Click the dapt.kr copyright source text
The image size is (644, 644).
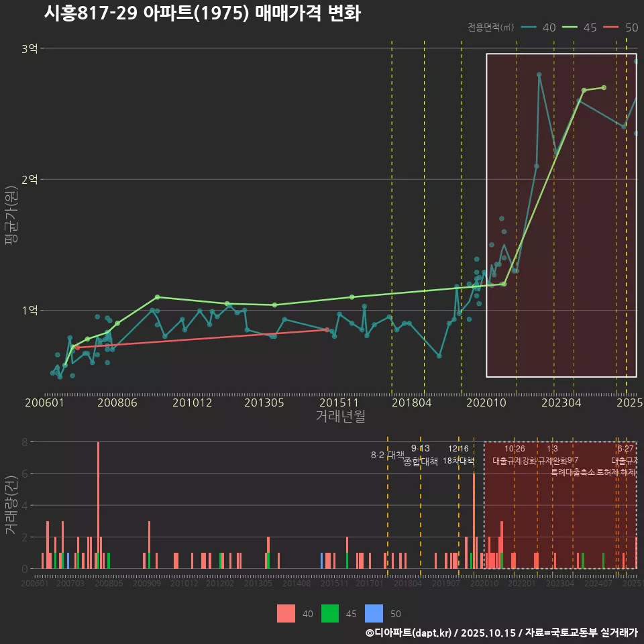coord(501,633)
